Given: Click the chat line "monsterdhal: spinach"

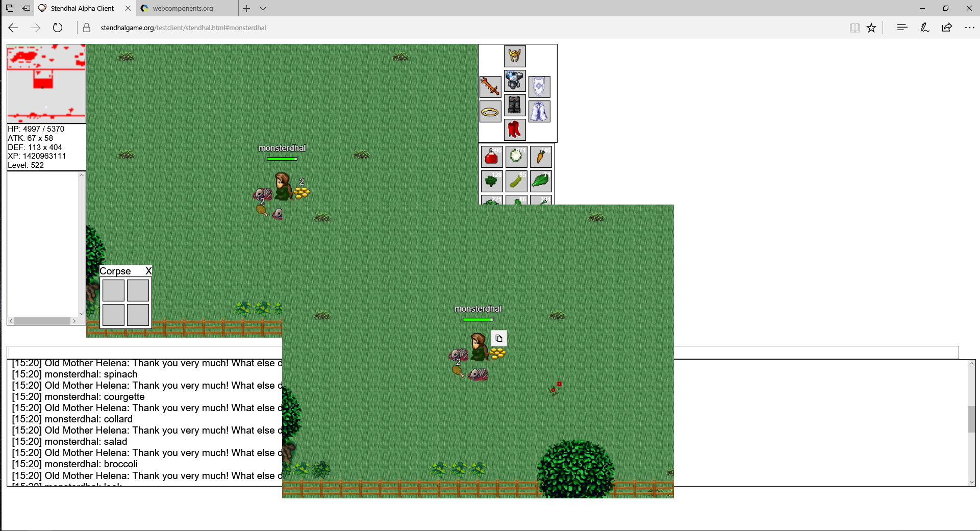Looking at the screenshot, I should 74,374.
